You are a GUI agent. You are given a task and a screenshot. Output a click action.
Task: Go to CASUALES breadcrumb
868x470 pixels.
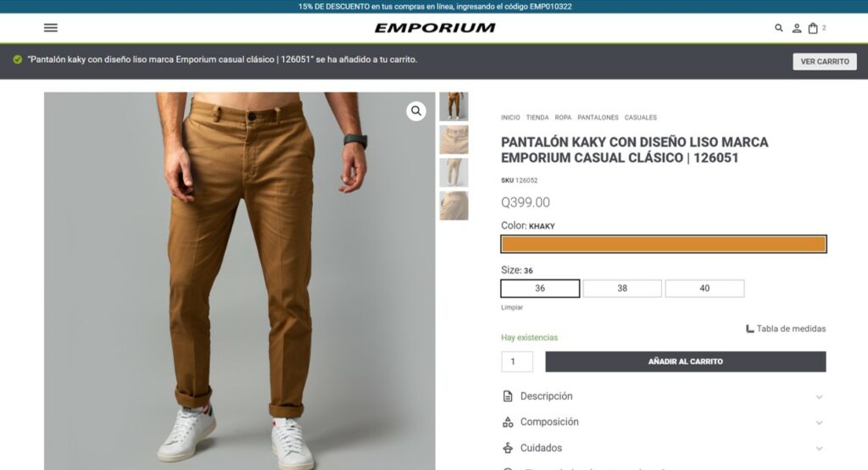(x=641, y=118)
